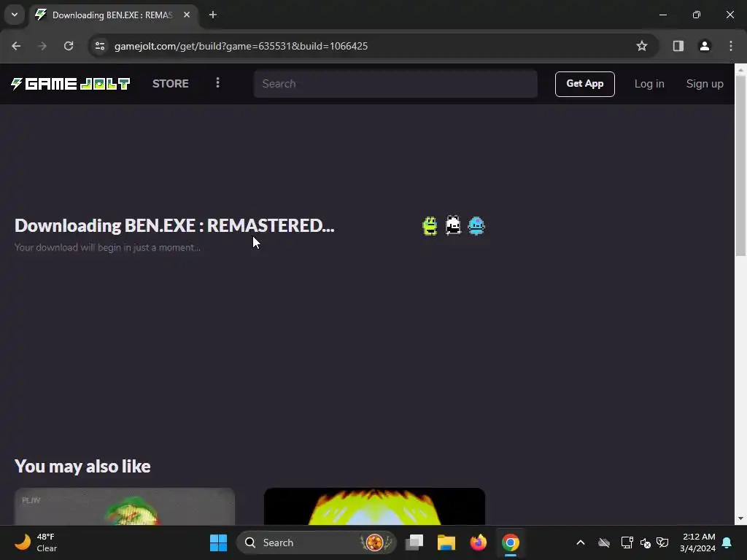This screenshot has width=747, height=560.
Task: Click the Game Jolt logo
Action: (71, 84)
